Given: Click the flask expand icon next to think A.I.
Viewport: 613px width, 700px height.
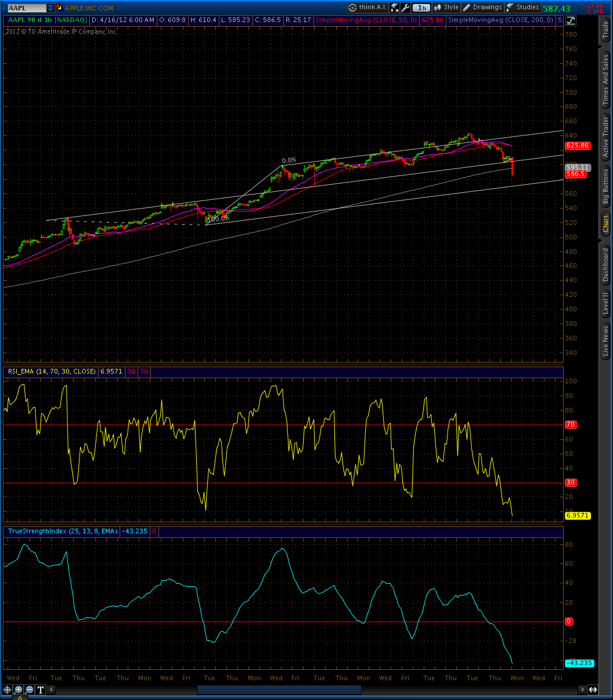Looking at the screenshot, I should 395,8.
